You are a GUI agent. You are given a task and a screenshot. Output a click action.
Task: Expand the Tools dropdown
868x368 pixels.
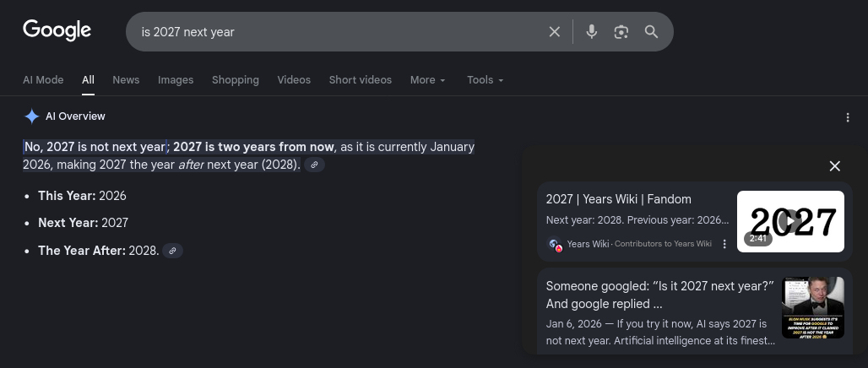point(485,80)
